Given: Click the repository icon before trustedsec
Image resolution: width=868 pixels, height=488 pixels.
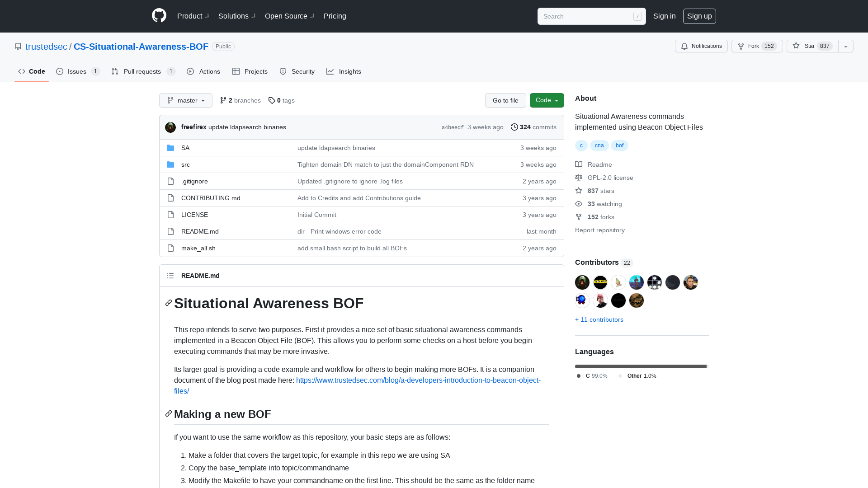Looking at the screenshot, I should tap(18, 47).
